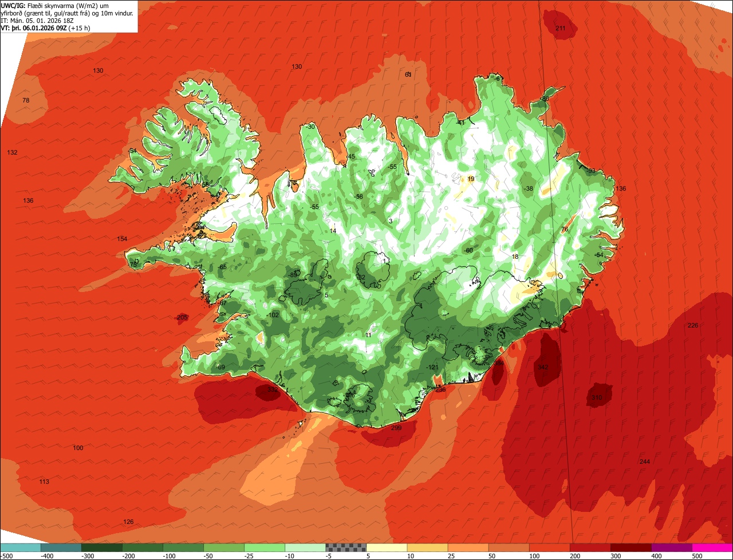Select the map value -69

221,367
